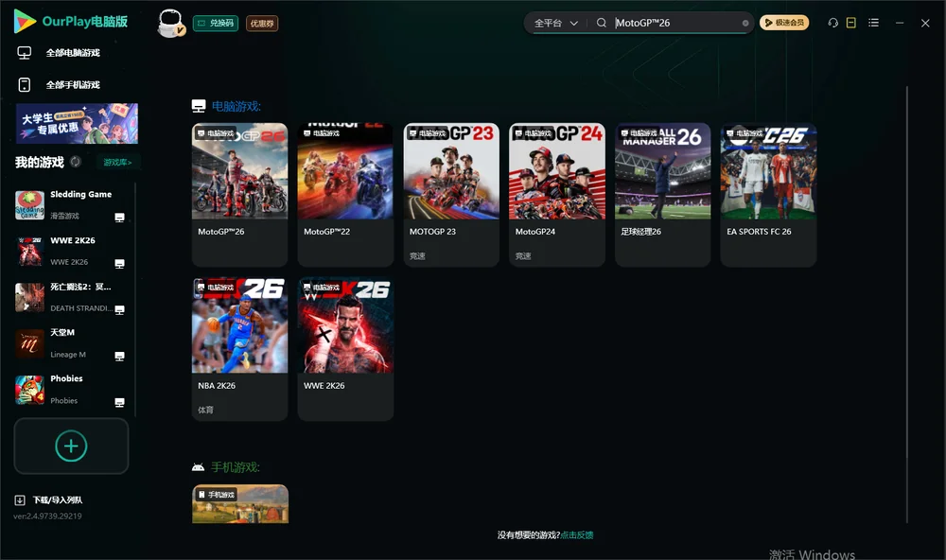The height and width of the screenshot is (560, 946).
Task: Click the version text ver:2.4.9739.29219
Action: click(47, 516)
